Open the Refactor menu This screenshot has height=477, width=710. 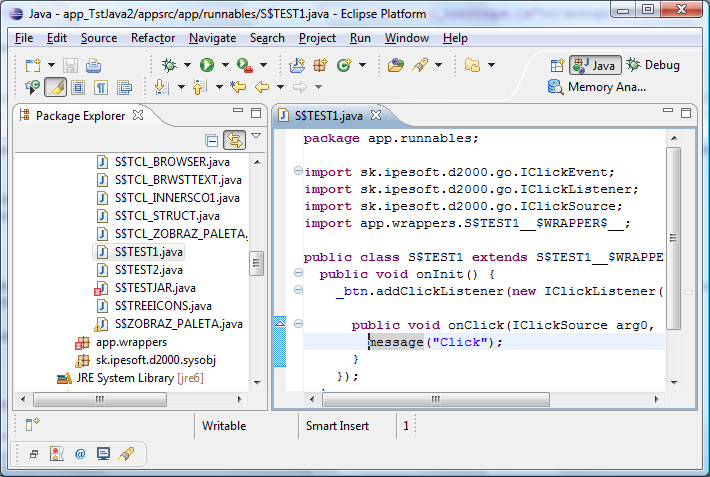click(152, 38)
